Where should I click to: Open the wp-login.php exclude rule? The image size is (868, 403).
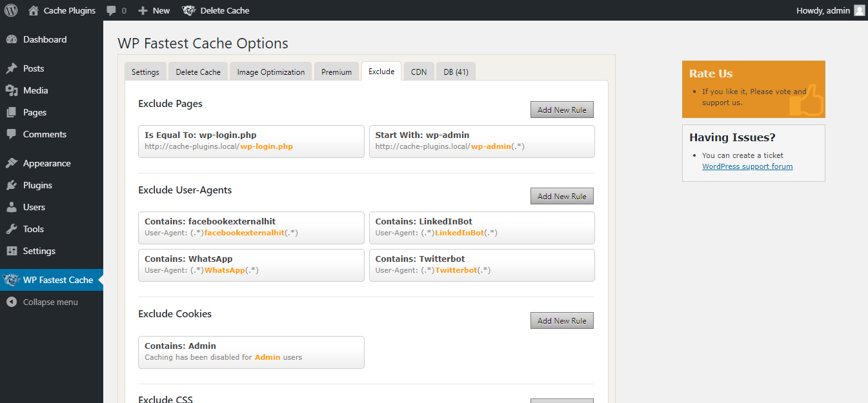coord(251,141)
